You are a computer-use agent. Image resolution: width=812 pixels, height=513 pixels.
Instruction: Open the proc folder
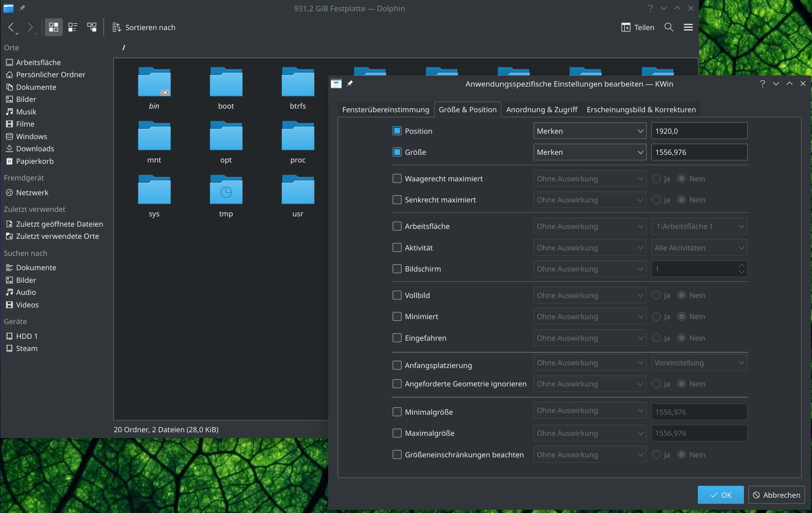click(298, 142)
